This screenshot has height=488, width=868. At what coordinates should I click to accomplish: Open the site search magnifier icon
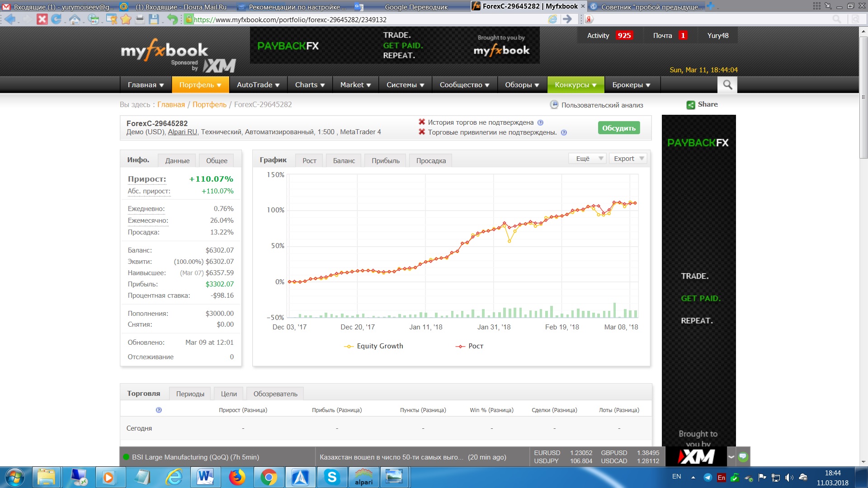[x=727, y=85]
